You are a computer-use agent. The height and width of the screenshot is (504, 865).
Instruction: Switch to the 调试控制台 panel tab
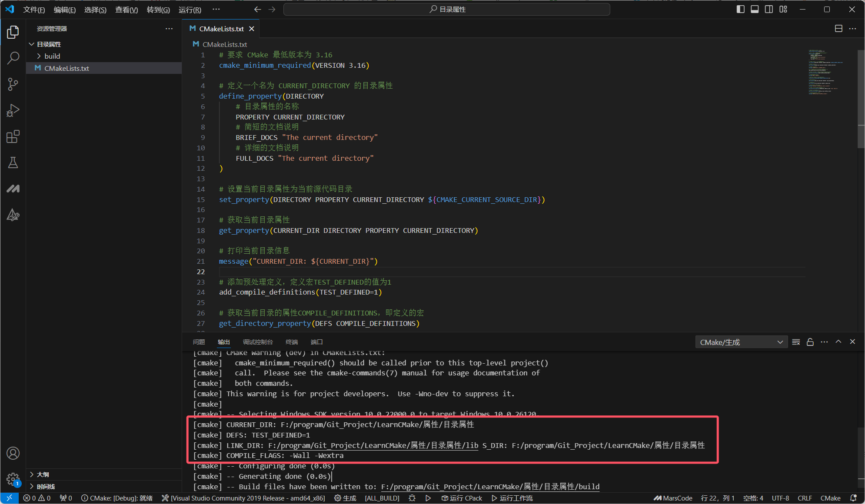tap(258, 342)
